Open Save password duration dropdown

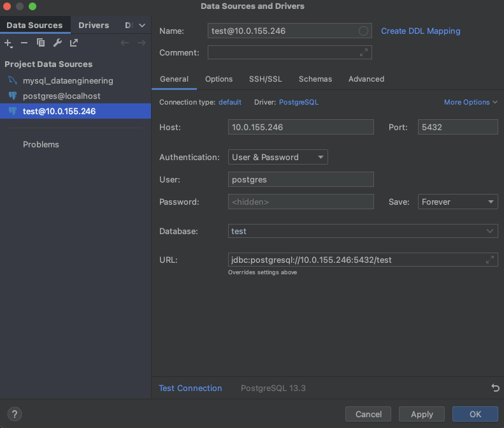pos(457,202)
